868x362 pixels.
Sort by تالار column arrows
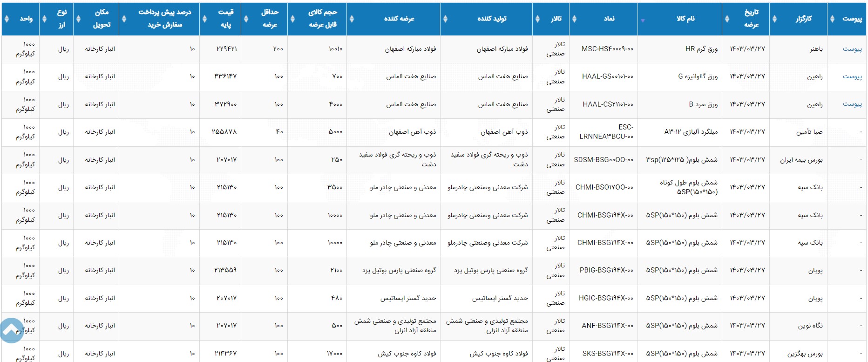pyautogui.click(x=537, y=19)
